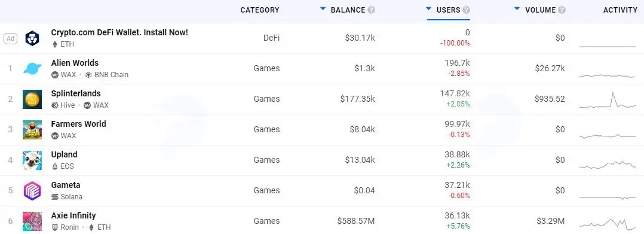This screenshot has width=644, height=234.
Task: Click the Gameta purple hexagon logo
Action: 32,191
